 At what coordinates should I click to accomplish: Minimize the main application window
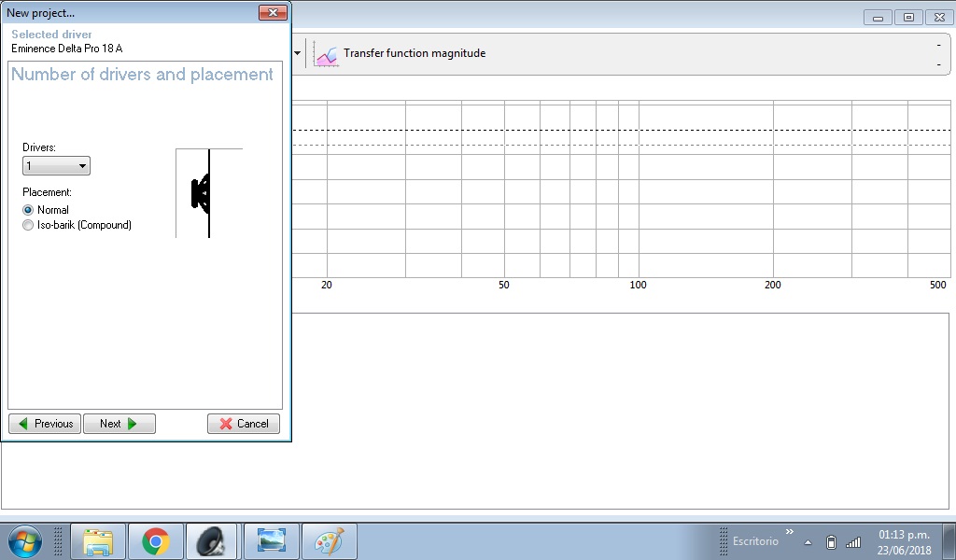(878, 18)
